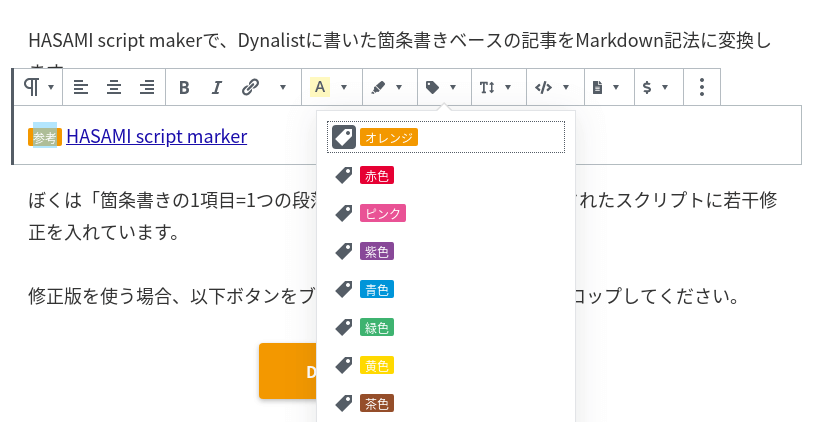Viewport: 826px width, 422px height.
Task: Open the code dropdown arrow
Action: coord(566,87)
